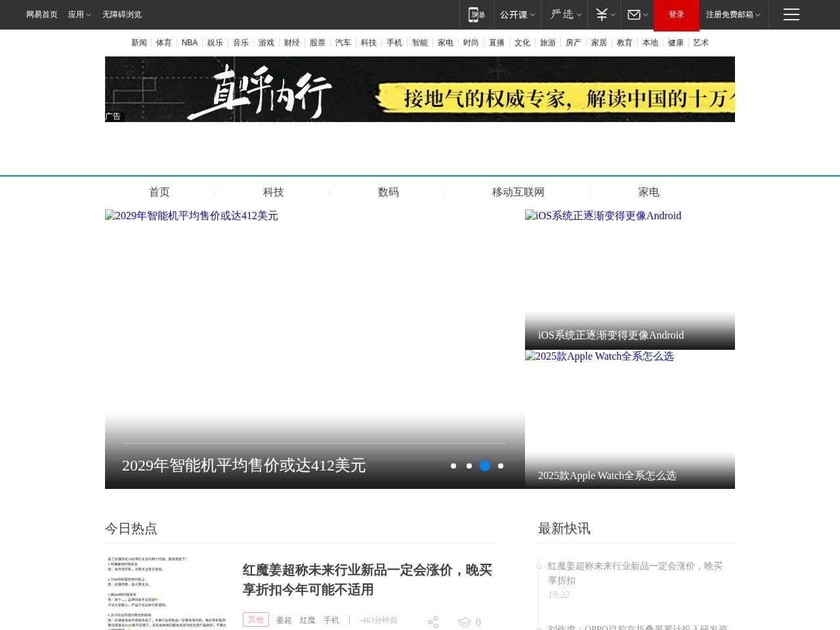Click the 其他 category tag icon
The width and height of the screenshot is (840, 630).
point(256,619)
